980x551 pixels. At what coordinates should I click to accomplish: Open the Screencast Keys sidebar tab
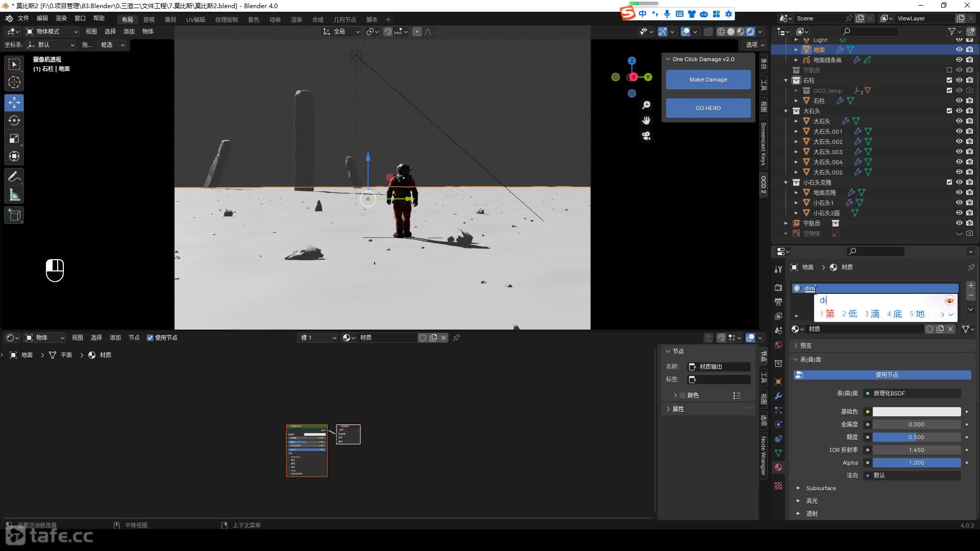click(x=763, y=144)
